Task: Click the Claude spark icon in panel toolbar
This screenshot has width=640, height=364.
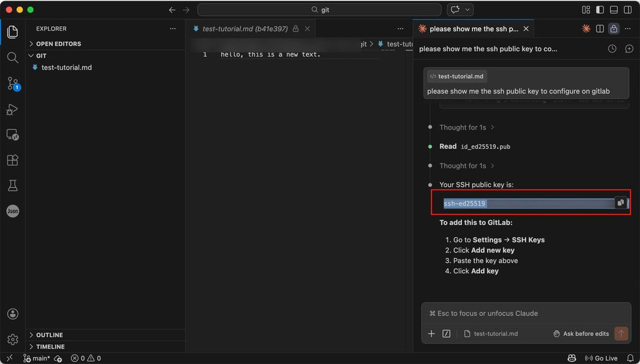Action: point(586,29)
